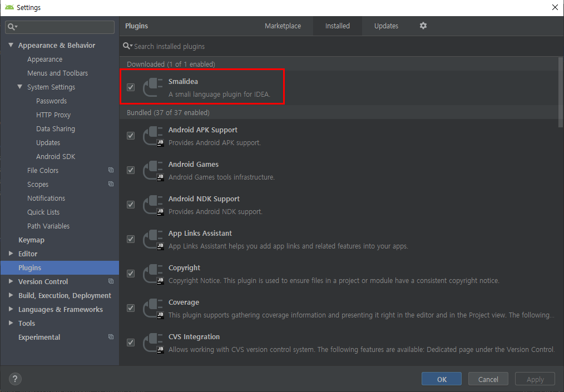Click the search icon in the settings search box

13,27
